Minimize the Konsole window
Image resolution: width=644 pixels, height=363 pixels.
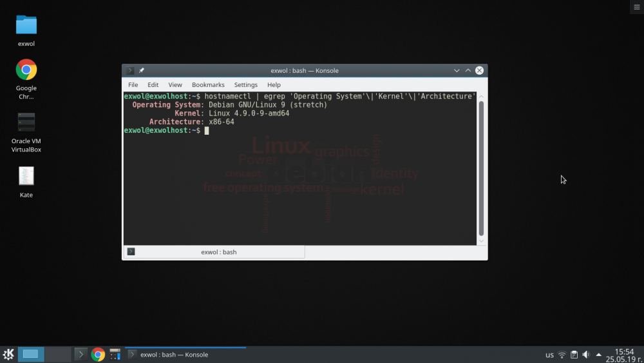pyautogui.click(x=457, y=70)
